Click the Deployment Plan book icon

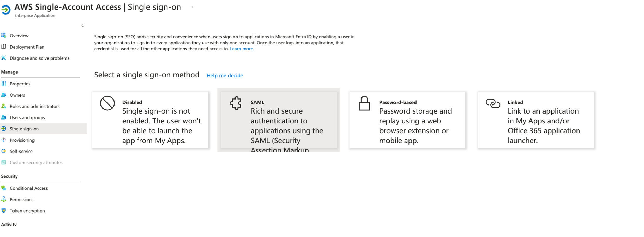point(4,47)
